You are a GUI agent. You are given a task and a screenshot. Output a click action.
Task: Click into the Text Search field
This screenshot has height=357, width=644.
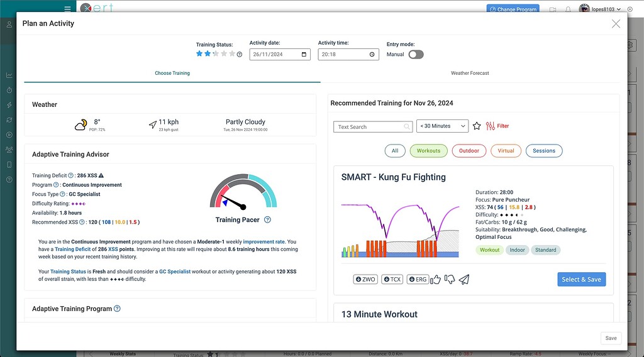(369, 127)
